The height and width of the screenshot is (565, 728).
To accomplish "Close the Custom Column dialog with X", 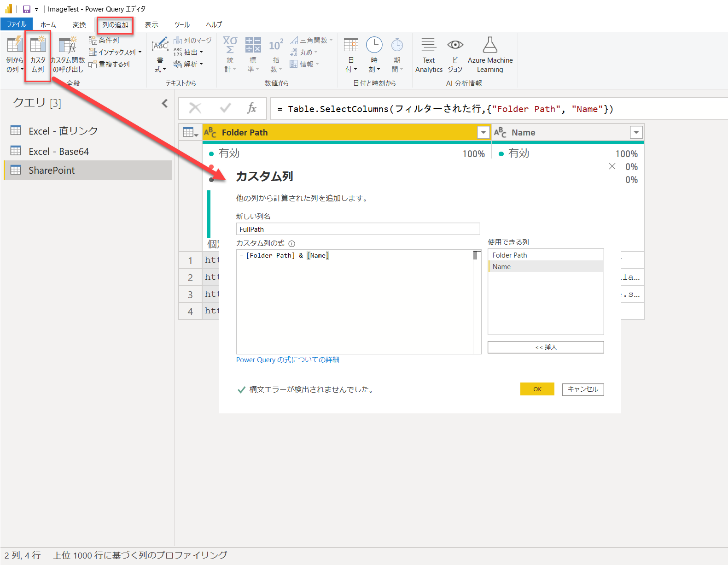I will click(612, 166).
